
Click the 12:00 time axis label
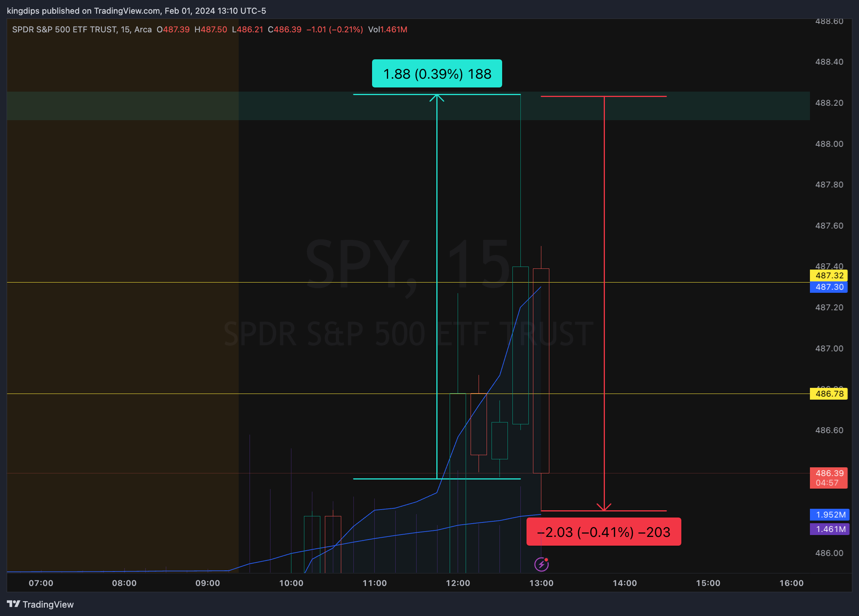tap(458, 583)
